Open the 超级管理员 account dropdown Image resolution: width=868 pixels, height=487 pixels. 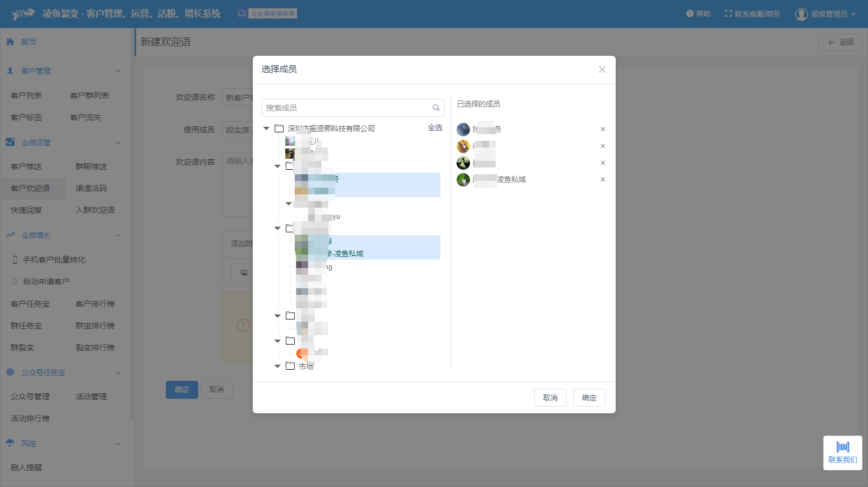tap(825, 14)
